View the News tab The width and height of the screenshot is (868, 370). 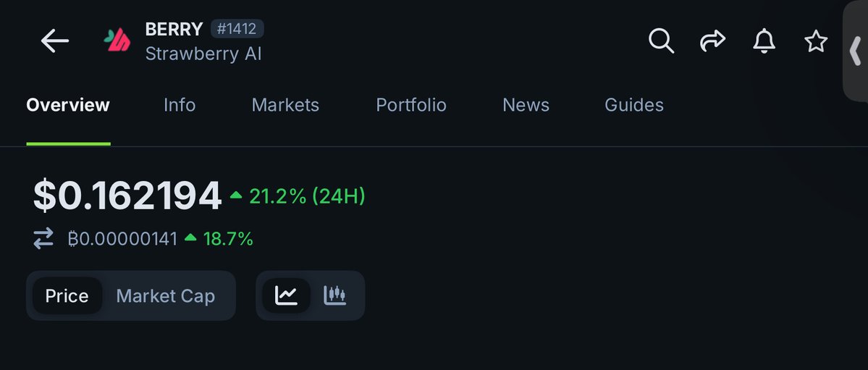[526, 105]
